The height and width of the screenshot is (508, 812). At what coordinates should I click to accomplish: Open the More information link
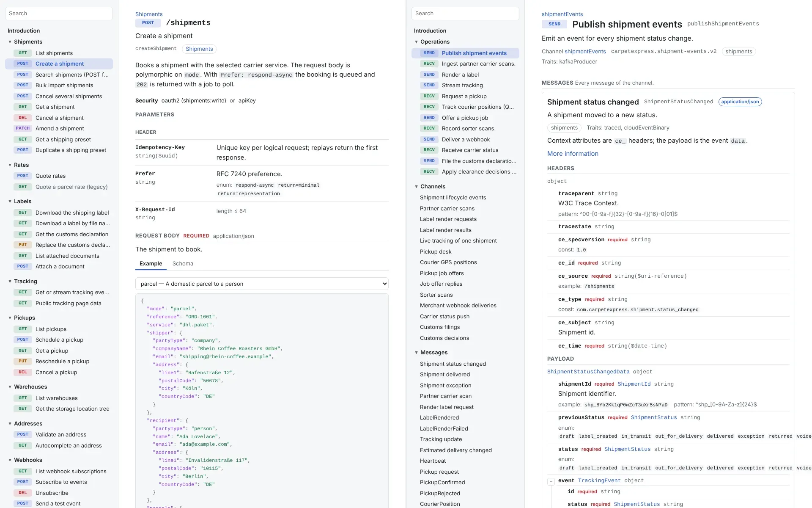pyautogui.click(x=573, y=154)
